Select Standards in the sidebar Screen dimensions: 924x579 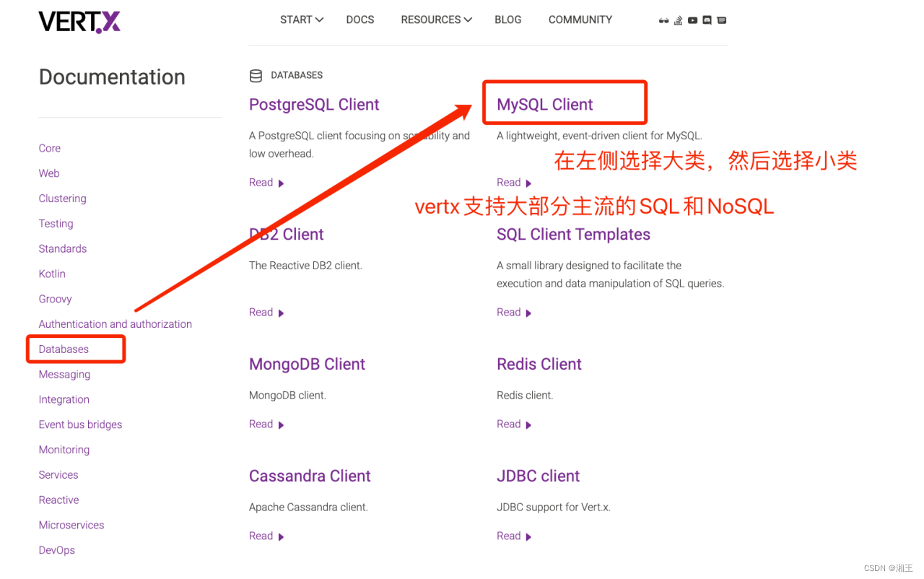63,248
